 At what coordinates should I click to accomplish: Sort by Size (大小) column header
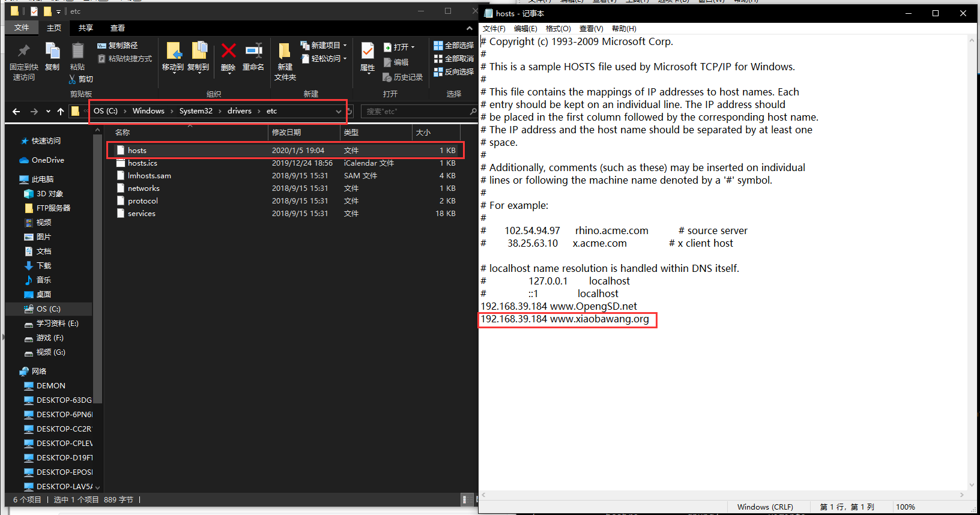coord(436,133)
